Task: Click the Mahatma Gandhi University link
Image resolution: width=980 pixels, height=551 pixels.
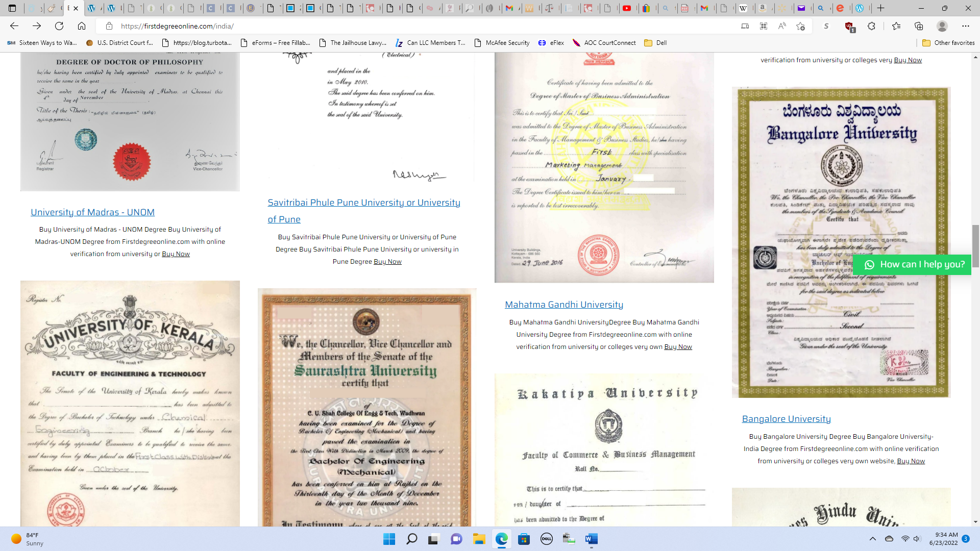Action: [563, 305]
